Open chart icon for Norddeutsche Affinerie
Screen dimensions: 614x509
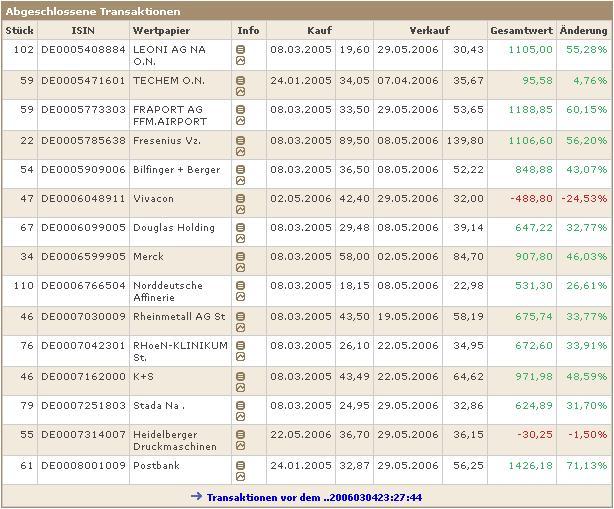240,296
